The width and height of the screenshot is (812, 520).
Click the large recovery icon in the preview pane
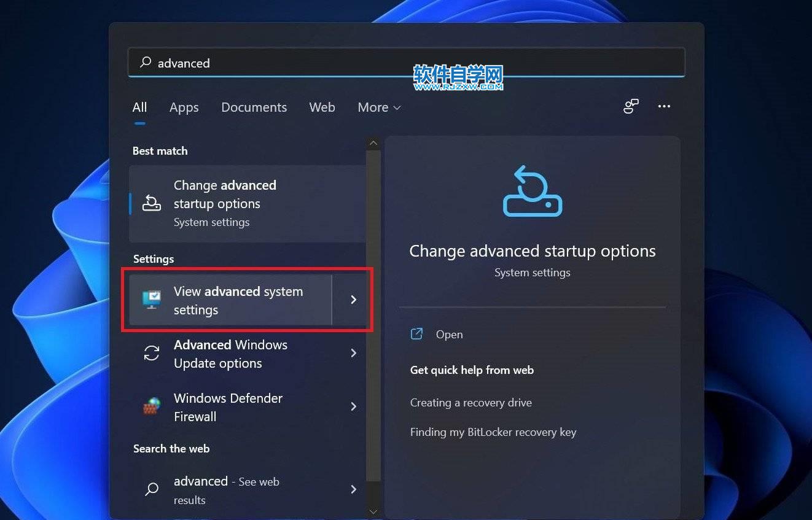pos(533,191)
